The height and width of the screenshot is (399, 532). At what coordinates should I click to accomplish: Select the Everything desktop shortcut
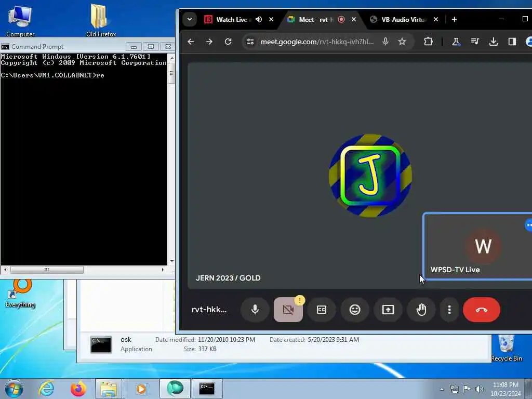click(20, 294)
